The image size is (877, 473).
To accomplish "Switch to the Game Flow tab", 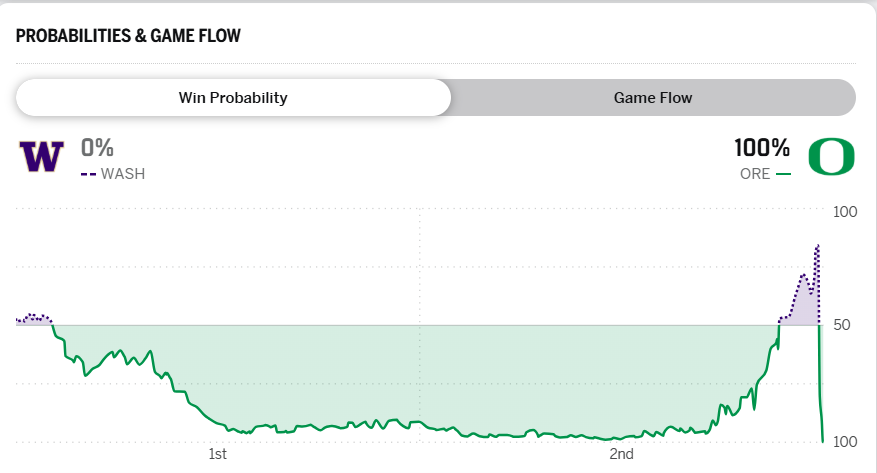I will [652, 98].
